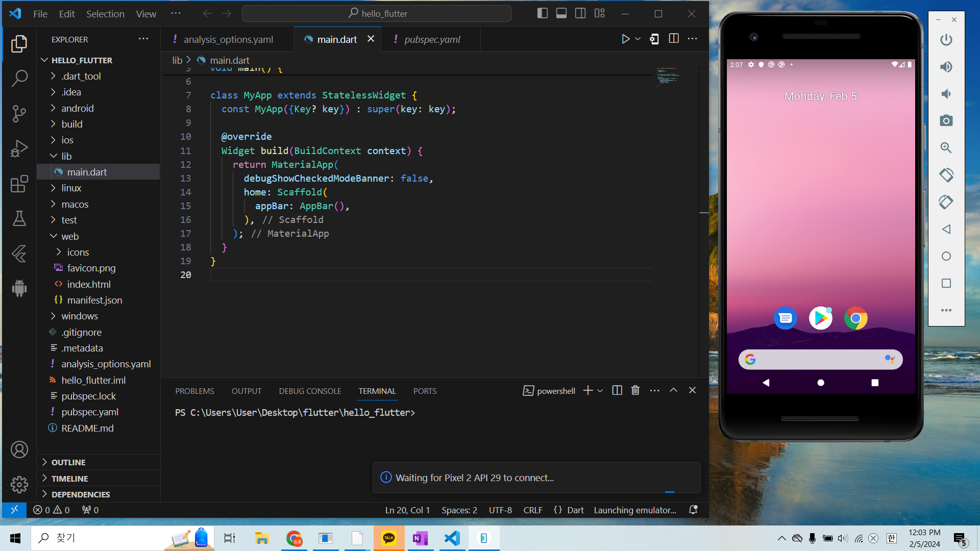Image resolution: width=980 pixels, height=551 pixels.
Task: Click errors and warnings count in status bar
Action: point(52,510)
